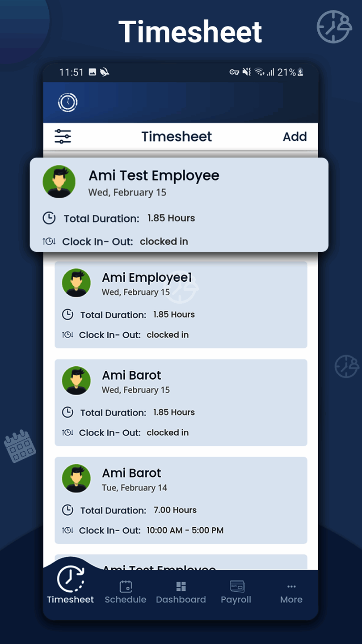This screenshot has height=644, width=362.
Task: Open the More menu tab
Action: tap(291, 592)
